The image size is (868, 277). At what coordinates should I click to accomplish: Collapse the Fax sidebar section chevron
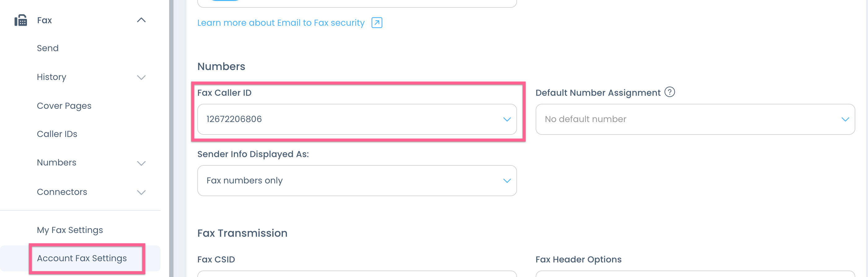[x=141, y=20]
